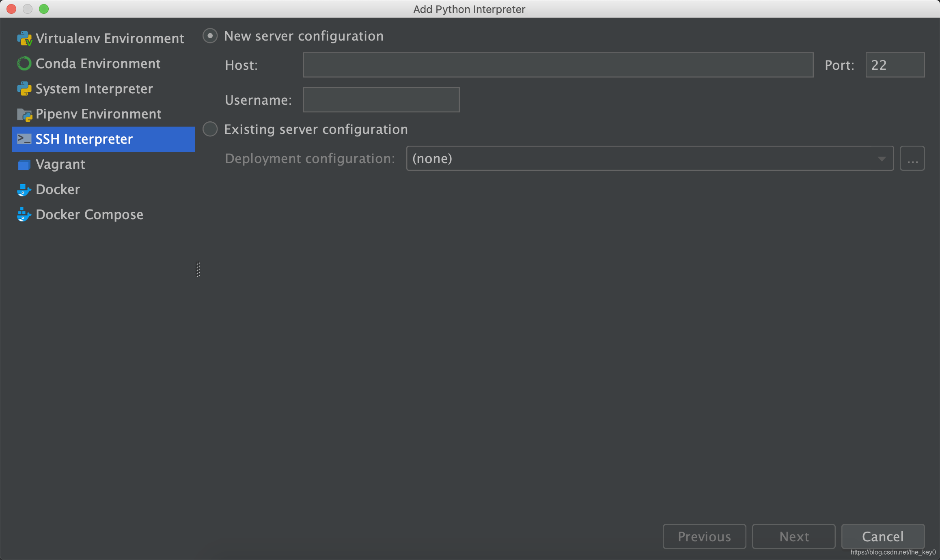940x560 pixels.
Task: Select Existing server configuration option
Action: (x=211, y=129)
